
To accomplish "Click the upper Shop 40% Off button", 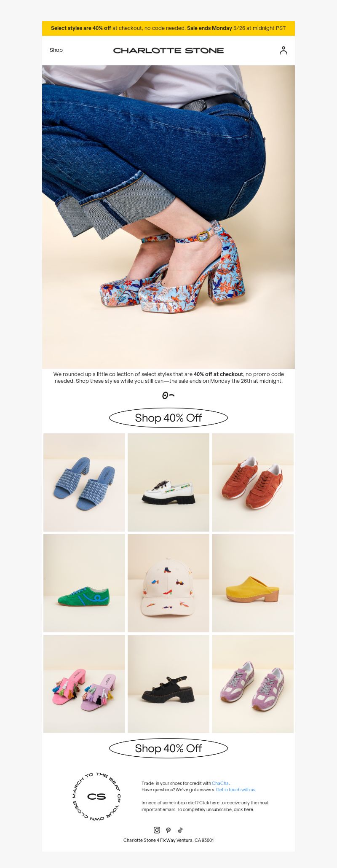I will coord(168,418).
